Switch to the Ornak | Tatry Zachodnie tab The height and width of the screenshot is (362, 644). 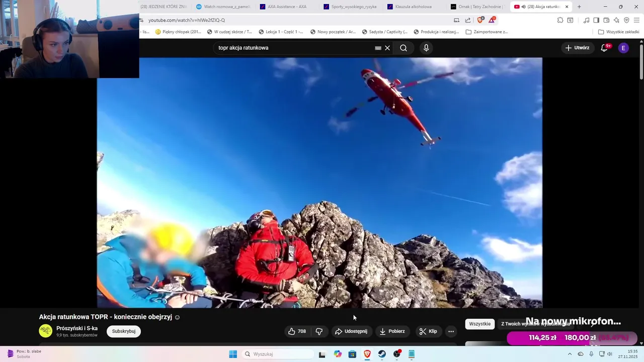[x=477, y=7]
